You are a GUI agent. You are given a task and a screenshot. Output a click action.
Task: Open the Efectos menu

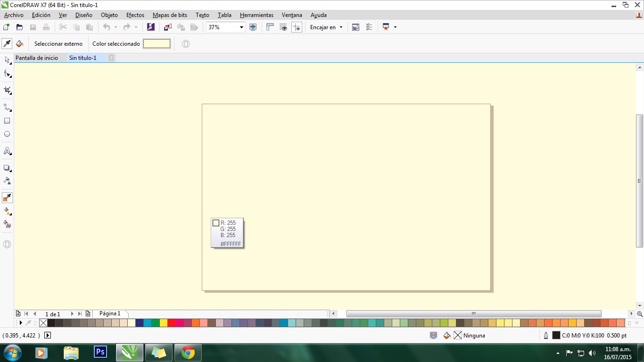point(135,15)
